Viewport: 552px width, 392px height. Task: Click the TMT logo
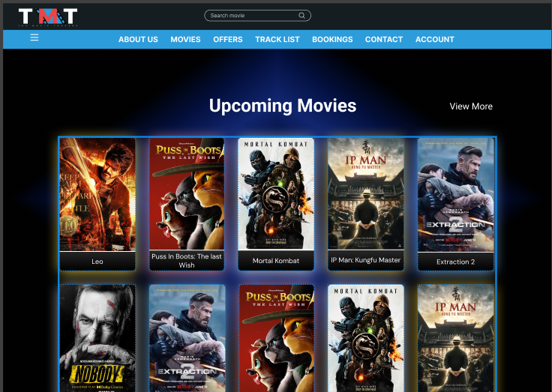[x=48, y=17]
